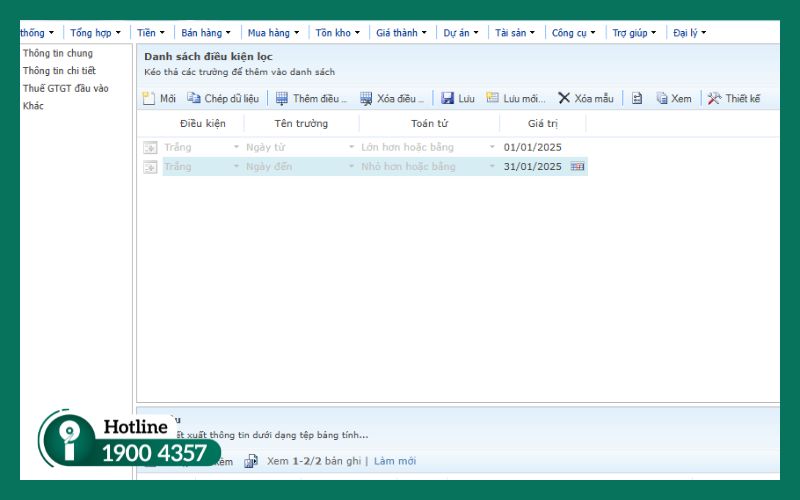
Task: Open the Tiền menu
Action: point(151,33)
